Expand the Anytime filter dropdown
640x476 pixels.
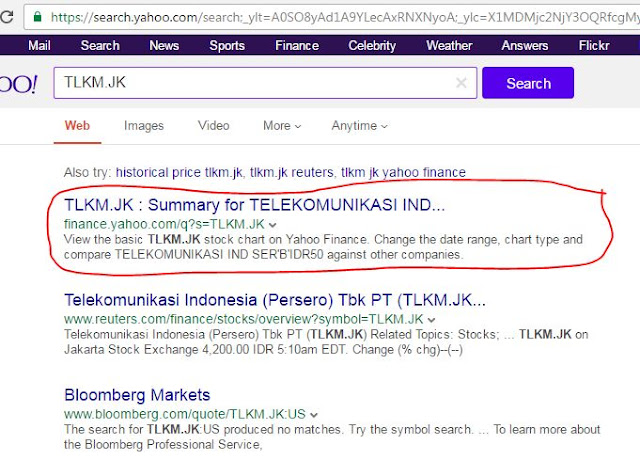[359, 126]
